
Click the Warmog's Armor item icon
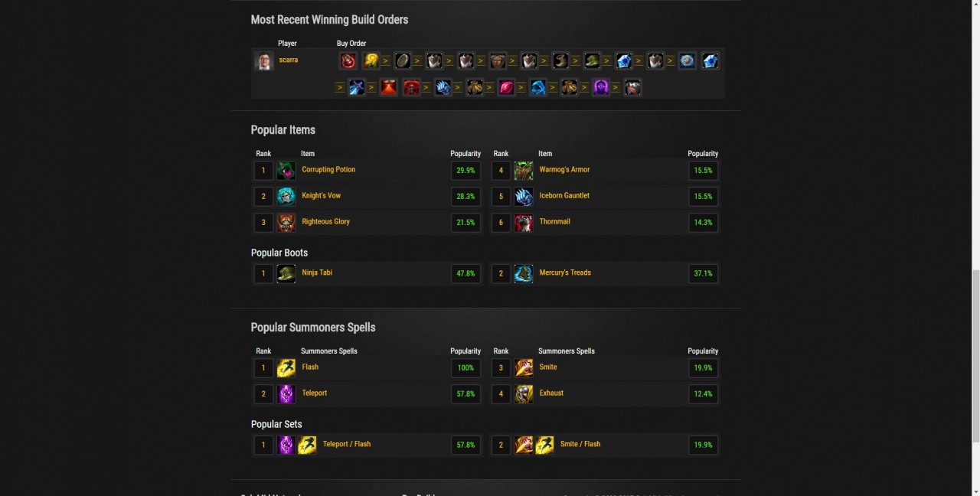[524, 171]
